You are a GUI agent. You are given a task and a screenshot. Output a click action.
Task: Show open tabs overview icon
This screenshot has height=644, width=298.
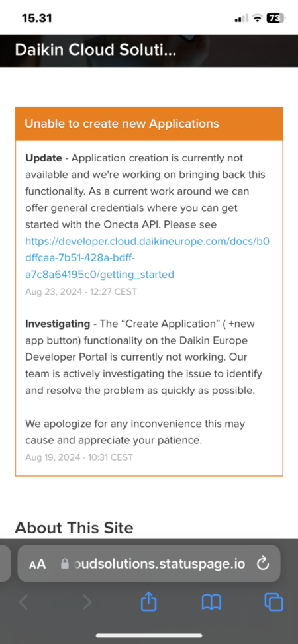click(x=273, y=602)
